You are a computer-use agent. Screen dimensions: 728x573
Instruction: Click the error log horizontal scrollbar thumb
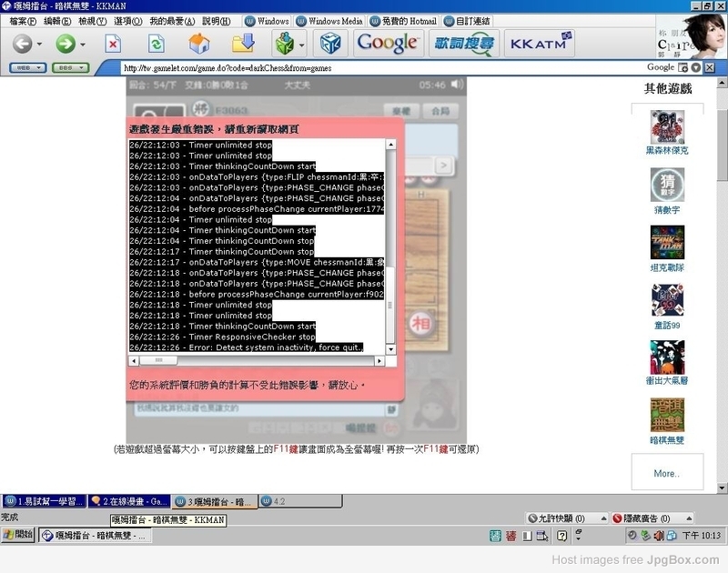(158, 360)
